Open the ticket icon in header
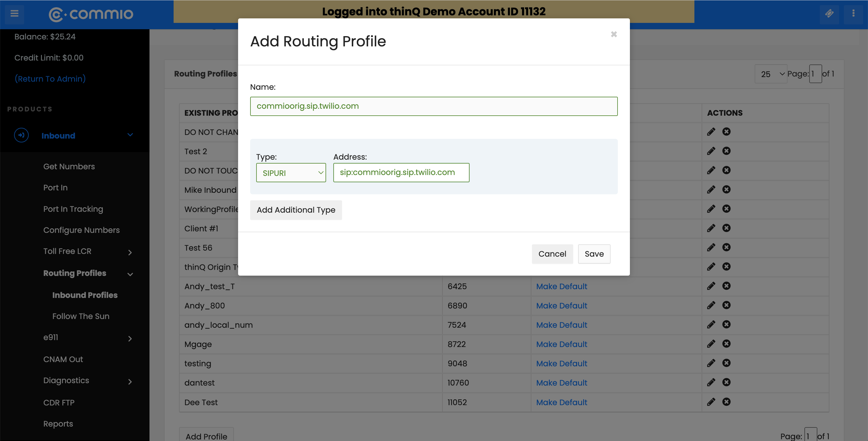The width and height of the screenshot is (868, 441). click(829, 14)
